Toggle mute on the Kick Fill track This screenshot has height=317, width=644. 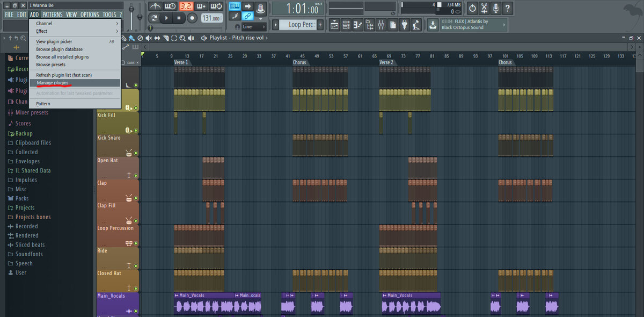pyautogui.click(x=136, y=131)
